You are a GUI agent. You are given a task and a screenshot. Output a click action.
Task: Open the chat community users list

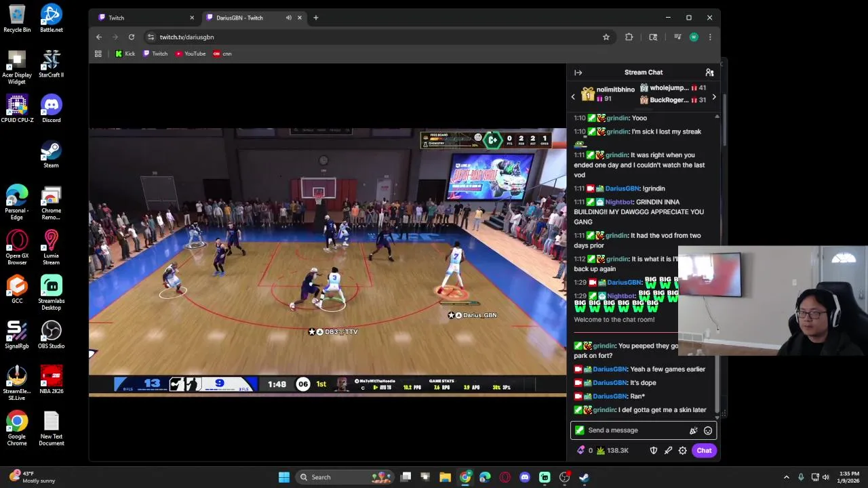click(x=709, y=73)
